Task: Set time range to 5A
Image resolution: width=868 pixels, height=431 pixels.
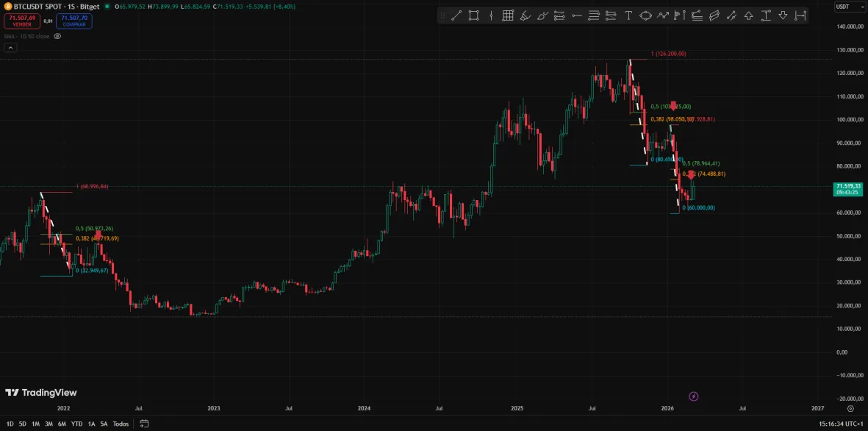Action: 104,424
